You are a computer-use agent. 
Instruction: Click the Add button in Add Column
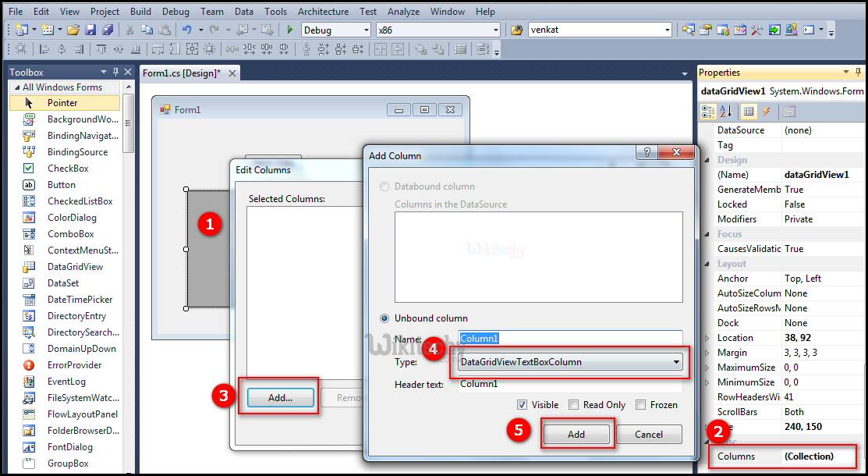[x=576, y=435]
